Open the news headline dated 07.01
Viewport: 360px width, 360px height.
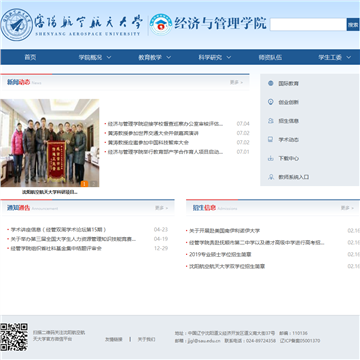coord(165,152)
